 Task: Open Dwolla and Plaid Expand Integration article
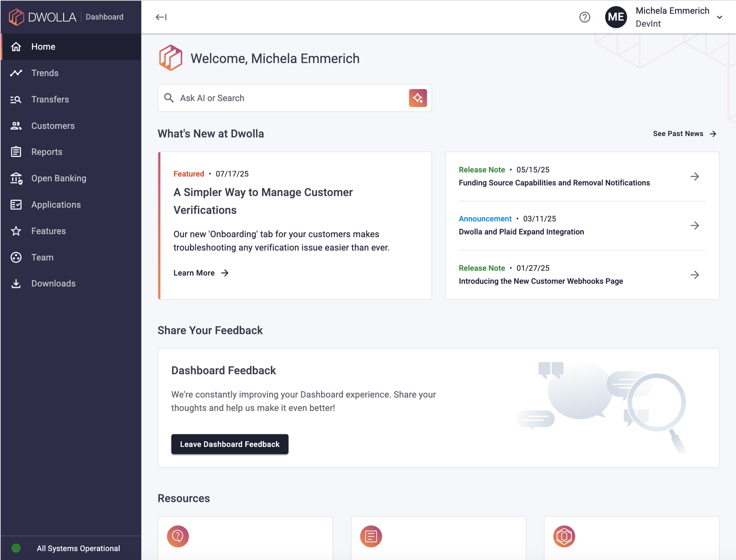coord(521,232)
